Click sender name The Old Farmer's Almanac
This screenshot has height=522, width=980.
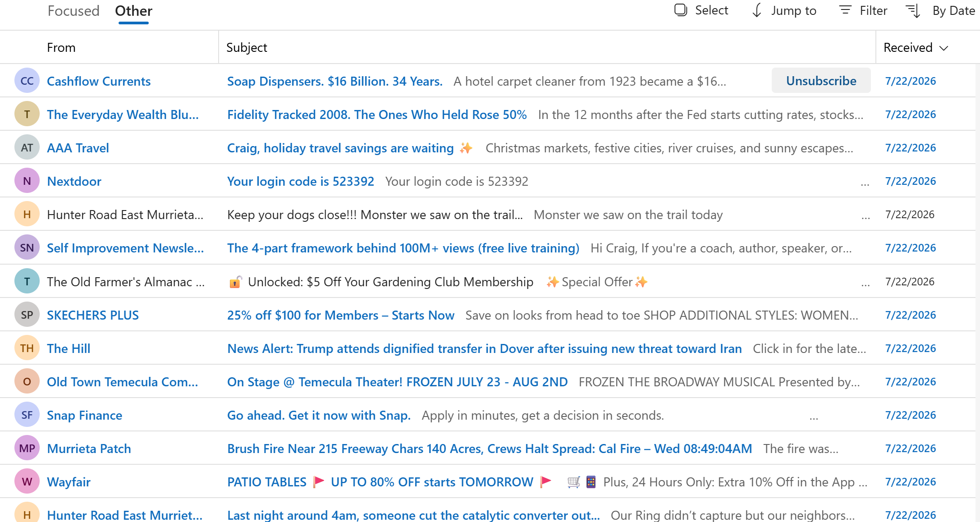coord(126,282)
